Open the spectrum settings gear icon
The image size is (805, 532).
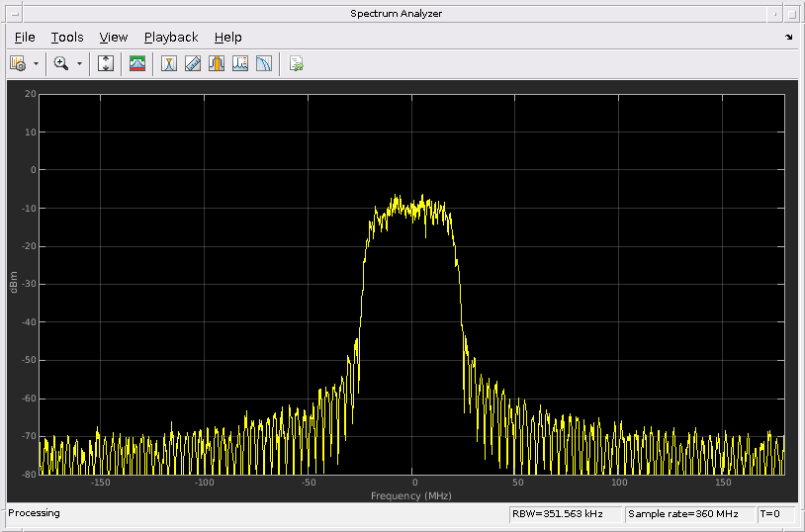point(18,63)
